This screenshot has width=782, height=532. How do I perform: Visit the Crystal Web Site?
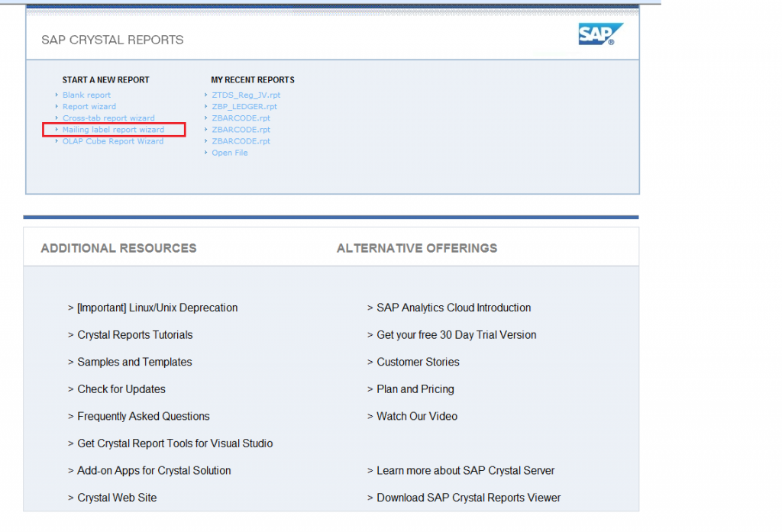[x=117, y=497]
